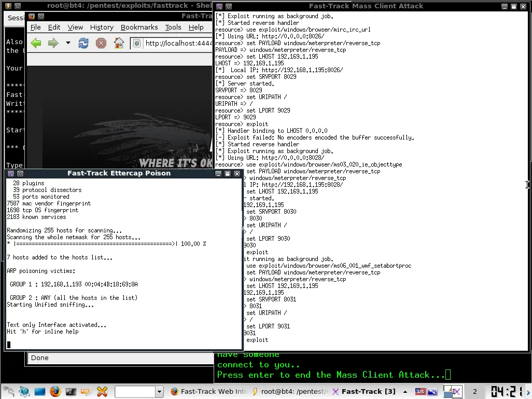Viewport: 532px width, 399px height.
Task: Open Firefox View menu
Action: (x=75, y=27)
